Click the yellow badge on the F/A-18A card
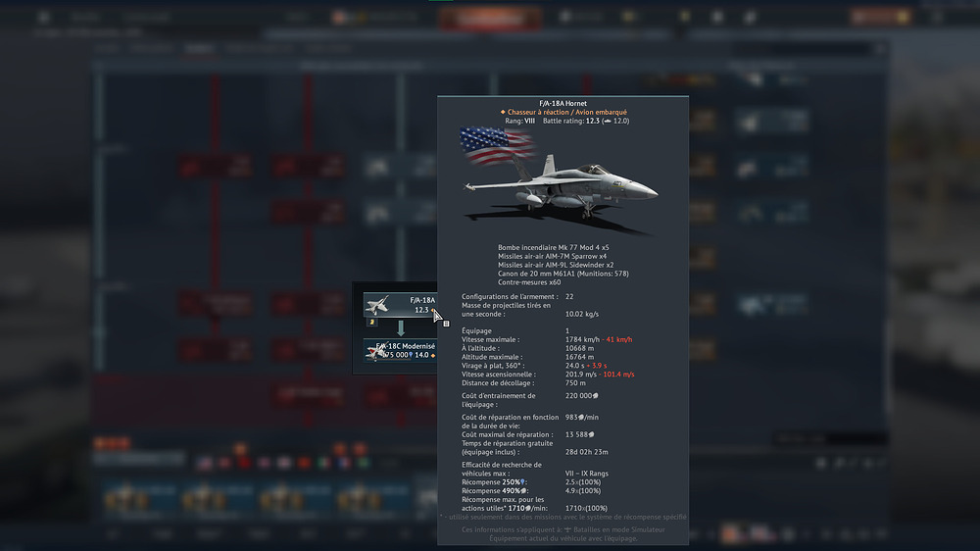Screen dimensions: 980x551 [371, 320]
